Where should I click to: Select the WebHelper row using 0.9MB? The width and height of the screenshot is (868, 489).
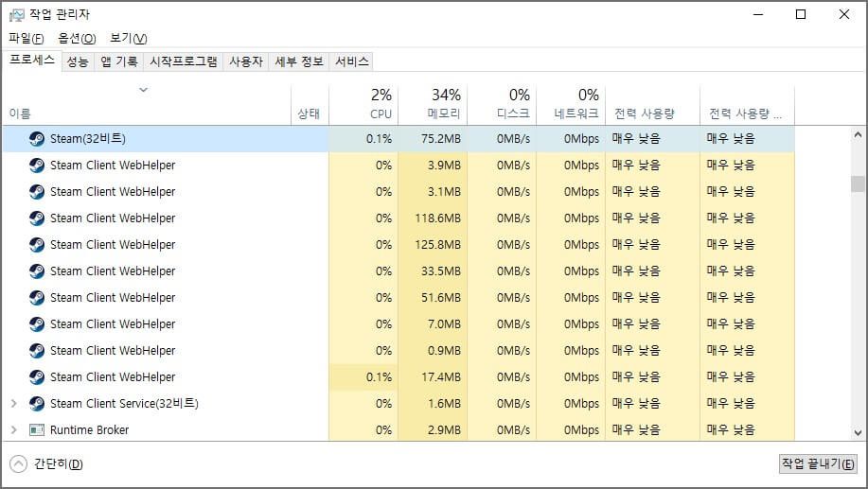[399, 351]
